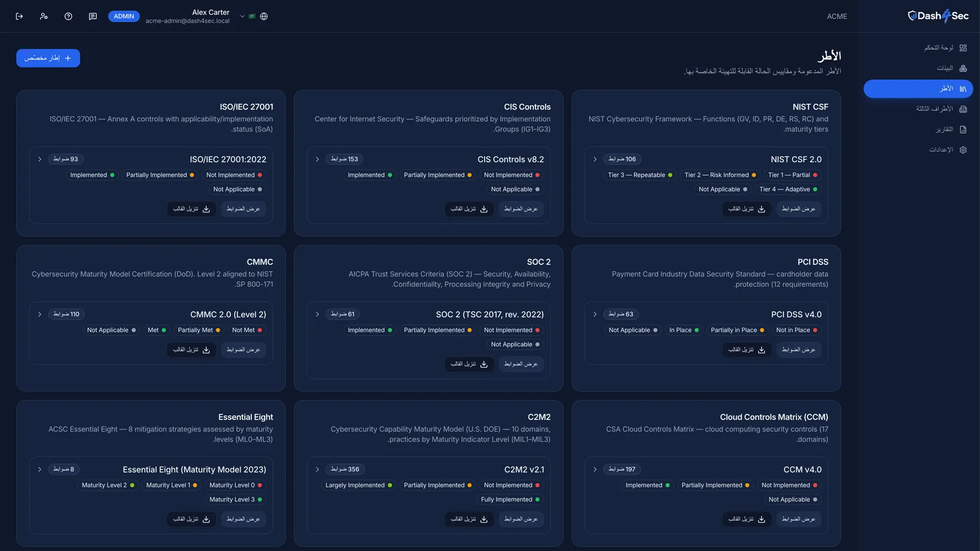This screenshot has height=551, width=980.
Task: Download the NIST CSF 2.0 template
Action: tap(747, 209)
